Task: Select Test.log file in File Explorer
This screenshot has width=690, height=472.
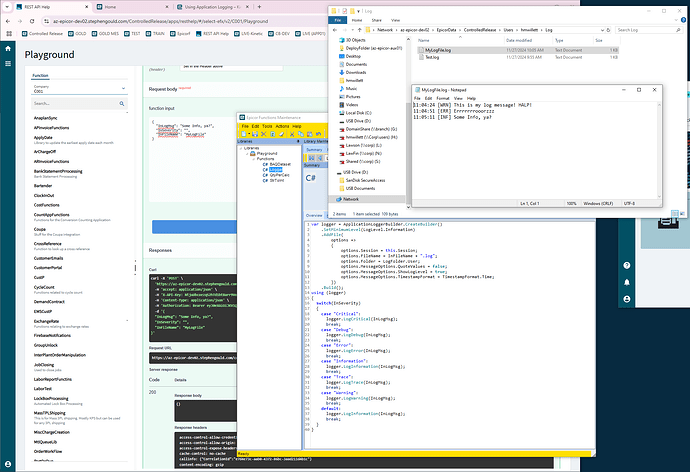Action: [432, 57]
